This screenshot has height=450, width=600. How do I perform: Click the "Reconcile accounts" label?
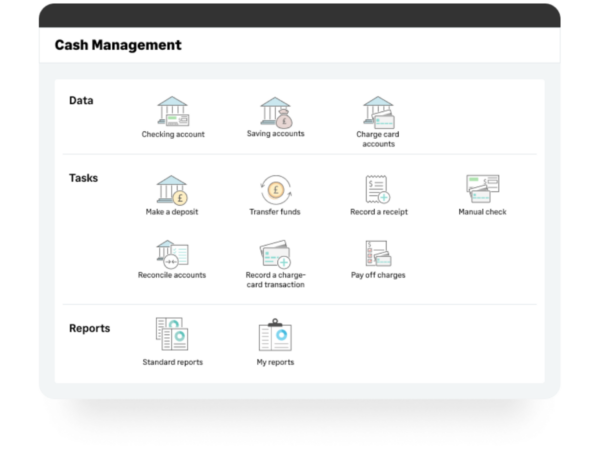pos(172,275)
